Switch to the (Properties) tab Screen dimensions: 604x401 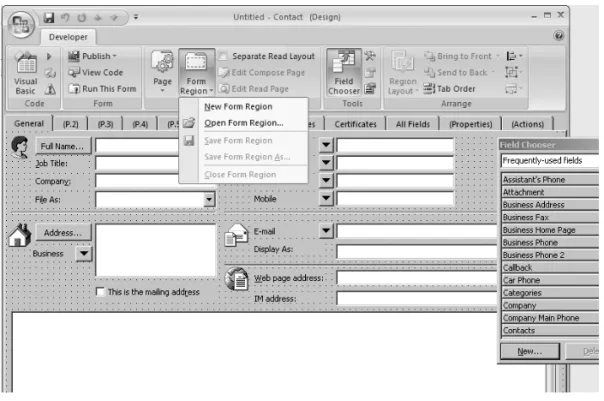point(470,124)
